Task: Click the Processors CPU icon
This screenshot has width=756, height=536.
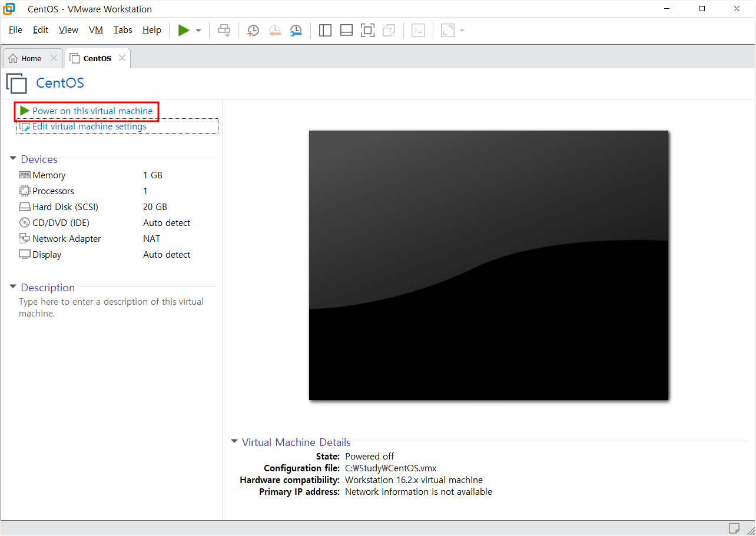Action: pos(24,191)
